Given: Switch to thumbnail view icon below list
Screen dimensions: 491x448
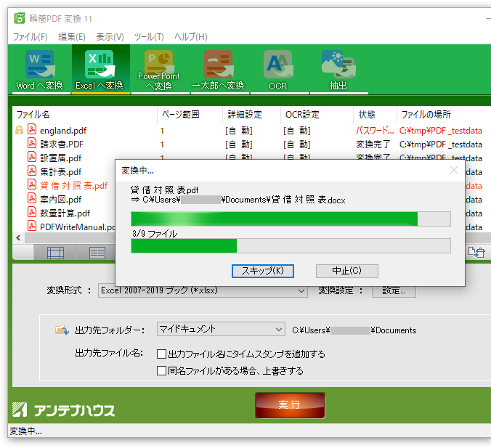Looking at the screenshot, I should 55,253.
